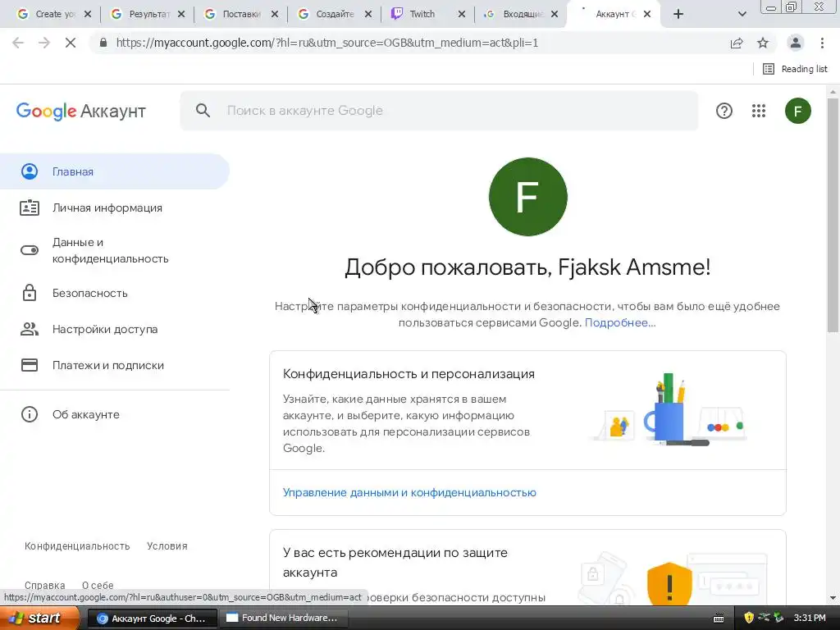Click the on-screen keyboard tray icon

click(x=719, y=619)
